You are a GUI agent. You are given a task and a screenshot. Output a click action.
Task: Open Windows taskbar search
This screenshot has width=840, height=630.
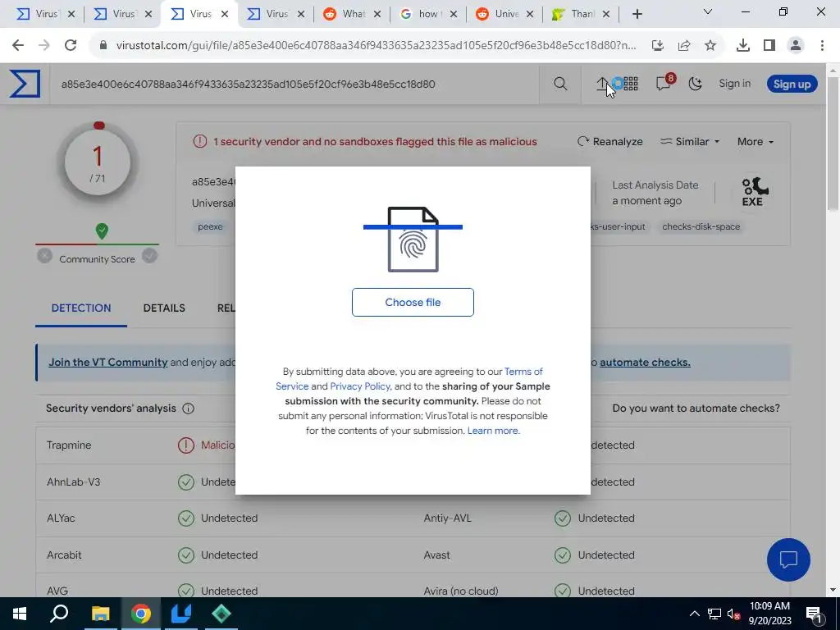click(59, 614)
